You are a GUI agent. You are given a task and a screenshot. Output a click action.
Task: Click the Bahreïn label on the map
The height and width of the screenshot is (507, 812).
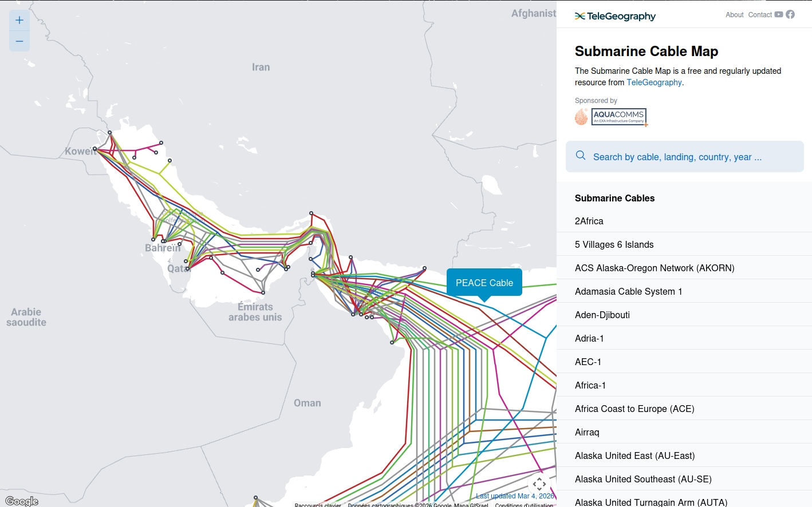[163, 248]
